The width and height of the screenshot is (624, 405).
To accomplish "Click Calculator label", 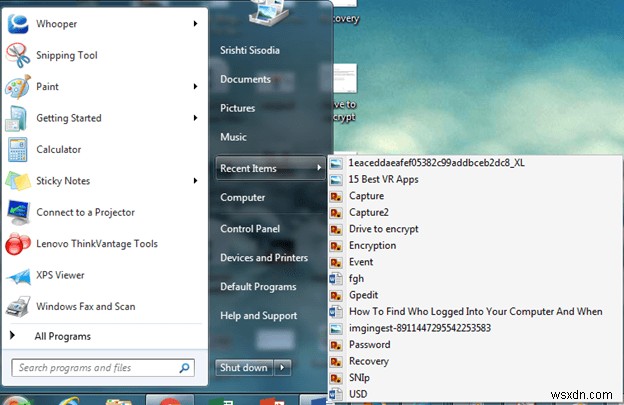I will click(58, 150).
